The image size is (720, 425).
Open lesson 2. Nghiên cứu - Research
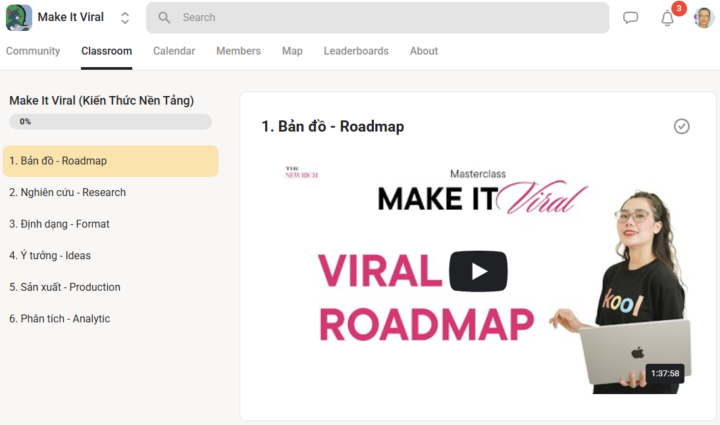(x=111, y=192)
